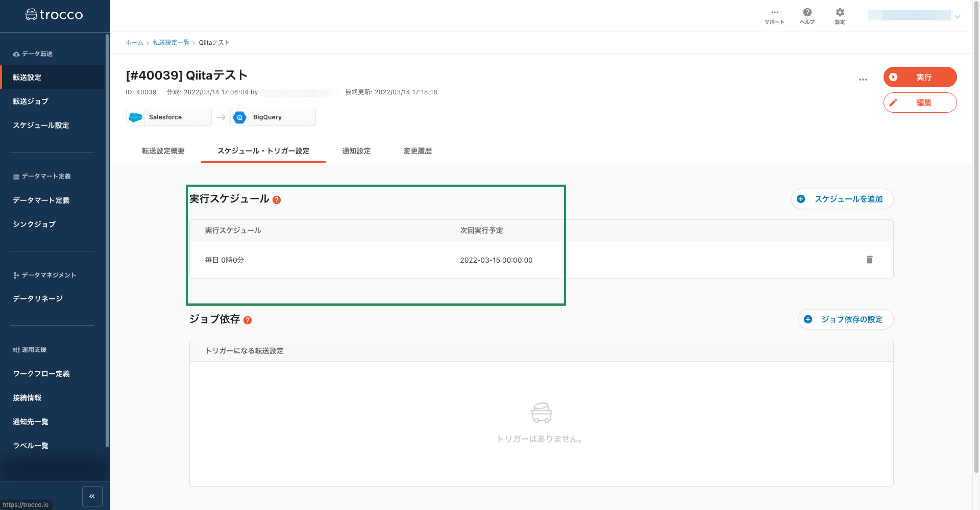Viewport: 980px width, 510px height.
Task: Open the サポート support menu icon
Action: (x=774, y=16)
